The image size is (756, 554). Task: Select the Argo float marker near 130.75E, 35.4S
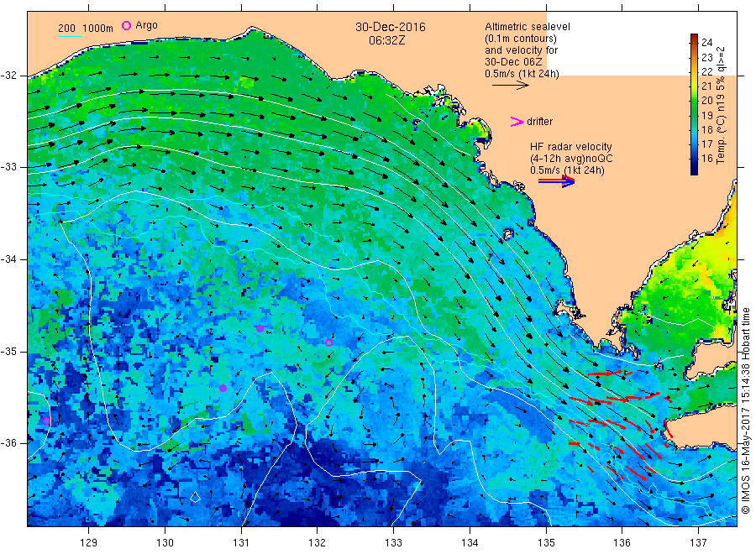pyautogui.click(x=223, y=389)
